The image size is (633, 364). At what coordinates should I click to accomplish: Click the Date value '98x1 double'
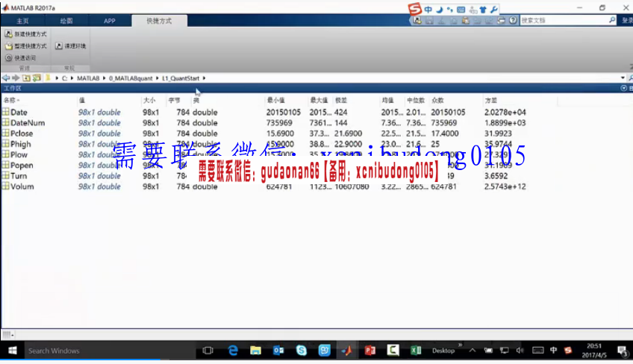99,112
